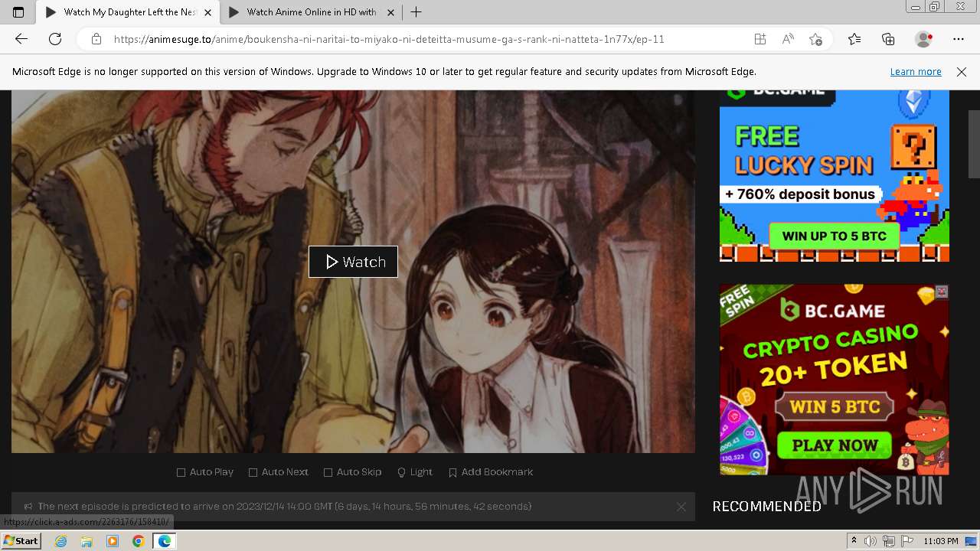Close the Watch Anime Online tab
This screenshot has width=980, height=551.
coord(390,12)
